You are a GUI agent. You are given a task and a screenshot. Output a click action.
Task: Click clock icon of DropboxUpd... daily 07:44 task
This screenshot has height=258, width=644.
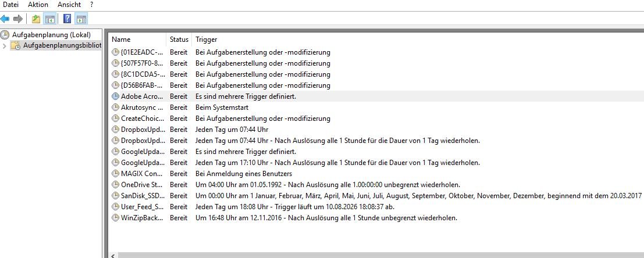pos(115,130)
